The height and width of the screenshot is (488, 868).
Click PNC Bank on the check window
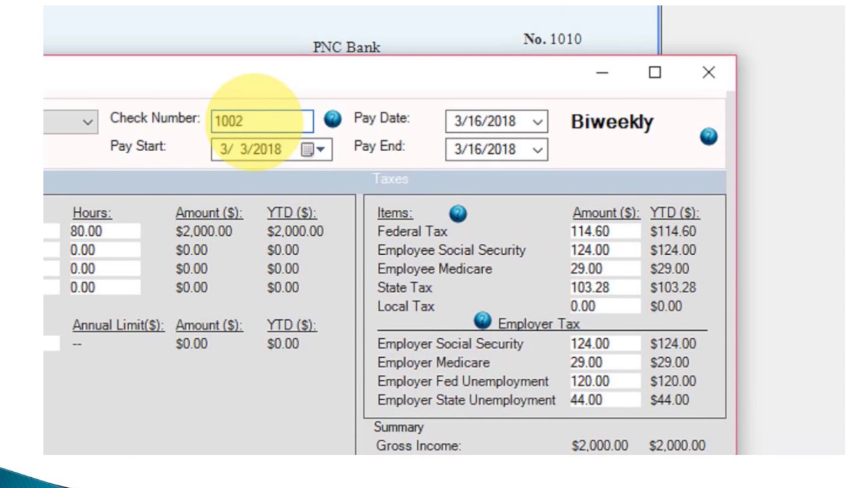tap(347, 47)
